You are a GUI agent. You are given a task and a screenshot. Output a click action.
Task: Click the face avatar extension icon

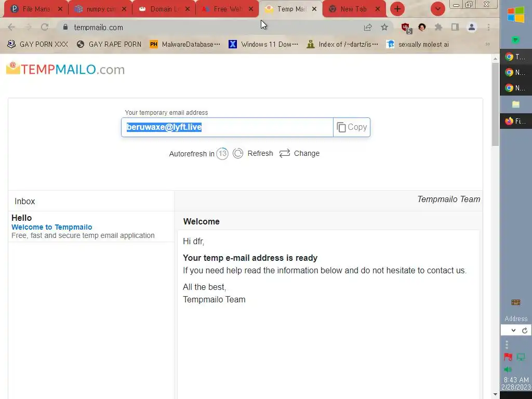422,27
